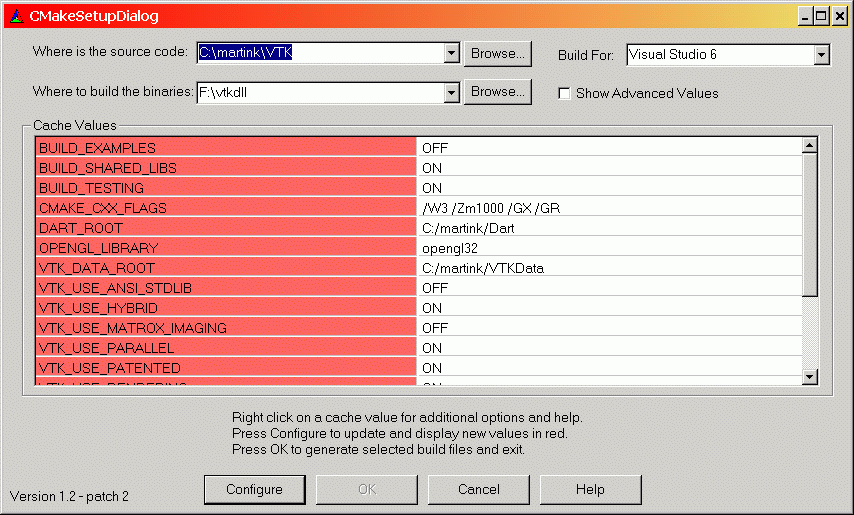Click the CMake logo icon in title bar
The image size is (854, 515).
(15, 16)
